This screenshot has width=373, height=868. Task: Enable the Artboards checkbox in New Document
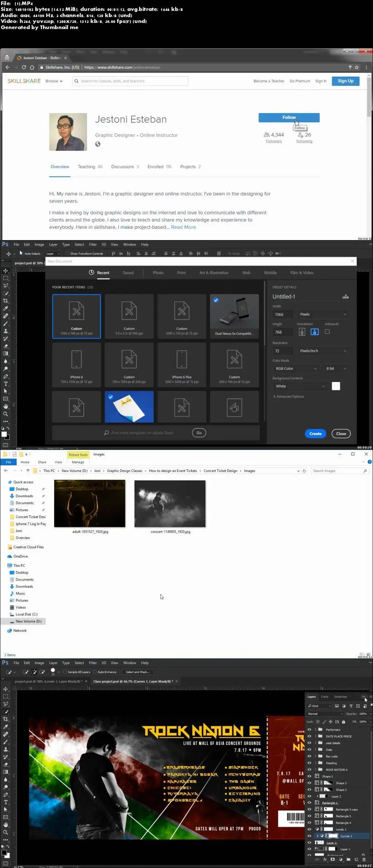pyautogui.click(x=327, y=332)
